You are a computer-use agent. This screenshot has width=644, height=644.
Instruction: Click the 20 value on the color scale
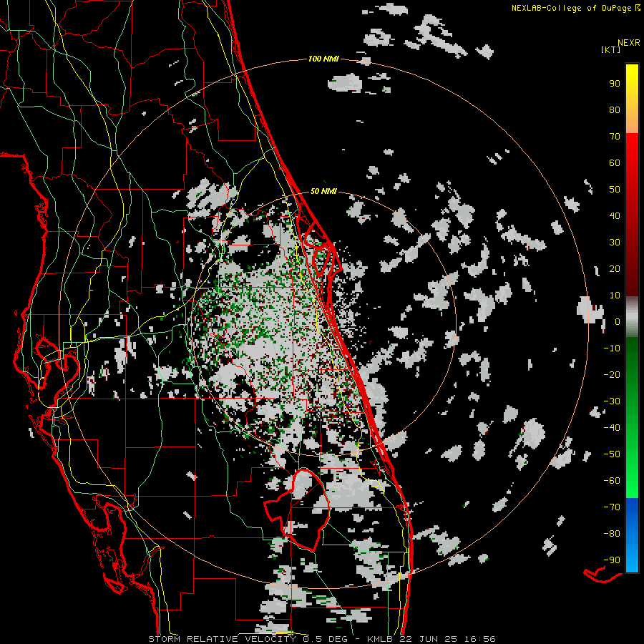(615, 268)
